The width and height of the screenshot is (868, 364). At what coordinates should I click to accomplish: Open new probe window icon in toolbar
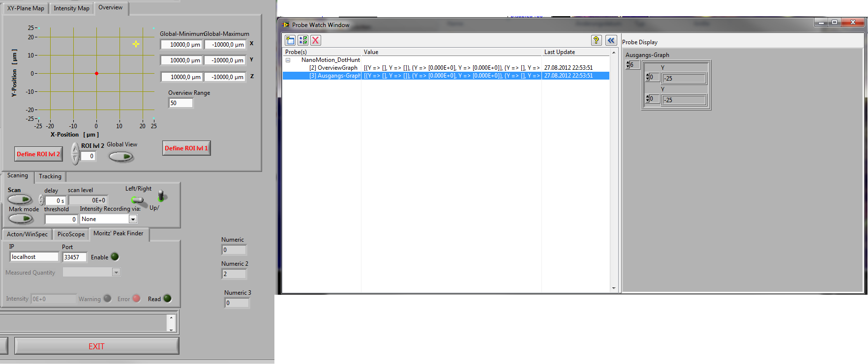coord(290,40)
